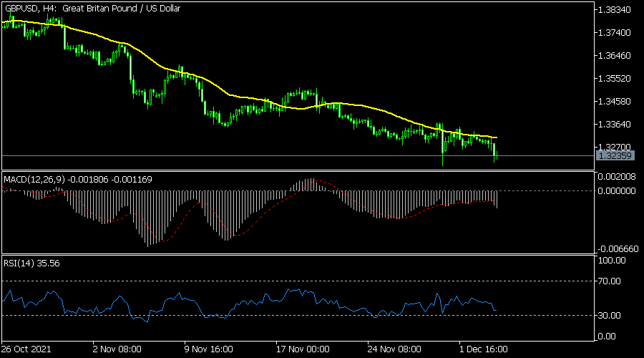This screenshot has width=644, height=358.
Task: Click the 2 Nov 08:00 time label
Action: pos(117,349)
